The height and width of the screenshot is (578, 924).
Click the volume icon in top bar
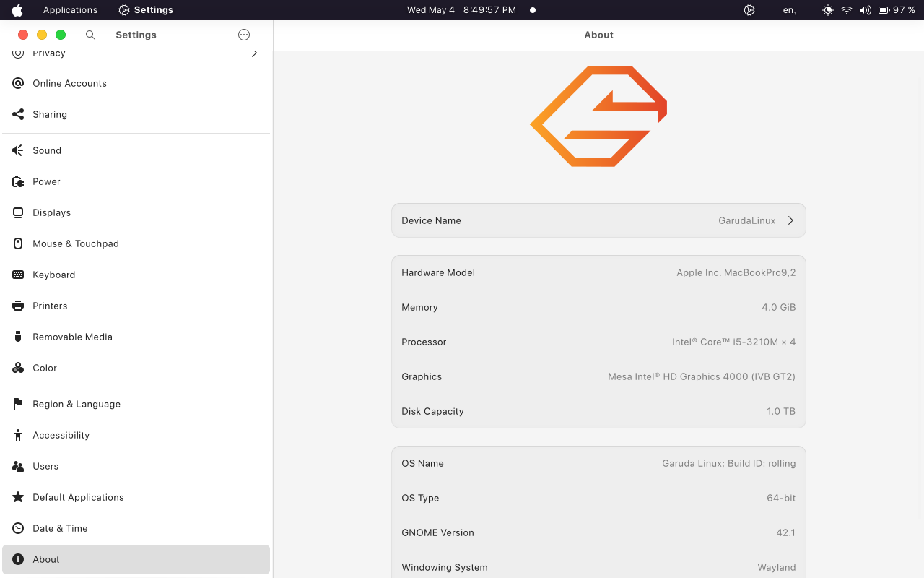865,10
